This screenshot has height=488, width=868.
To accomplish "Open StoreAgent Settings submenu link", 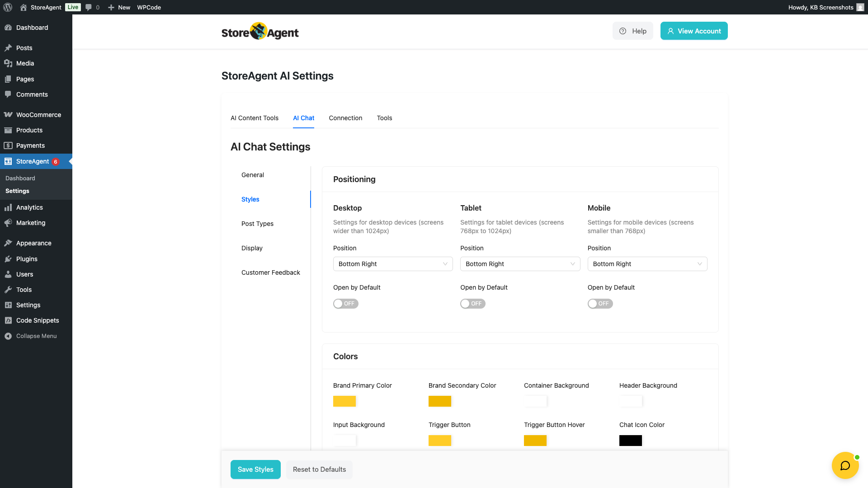I will (x=17, y=191).
